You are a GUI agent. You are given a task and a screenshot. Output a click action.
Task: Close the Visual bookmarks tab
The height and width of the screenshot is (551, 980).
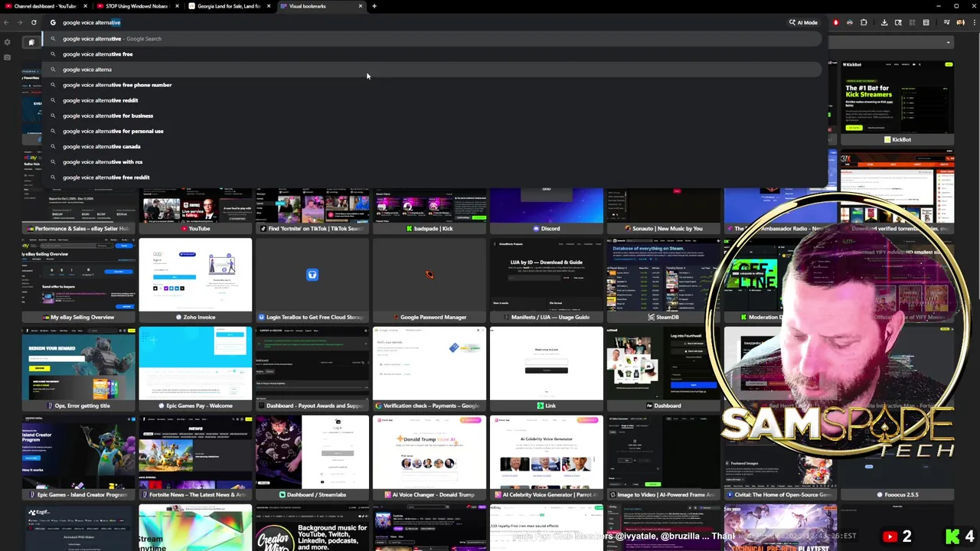(x=360, y=6)
